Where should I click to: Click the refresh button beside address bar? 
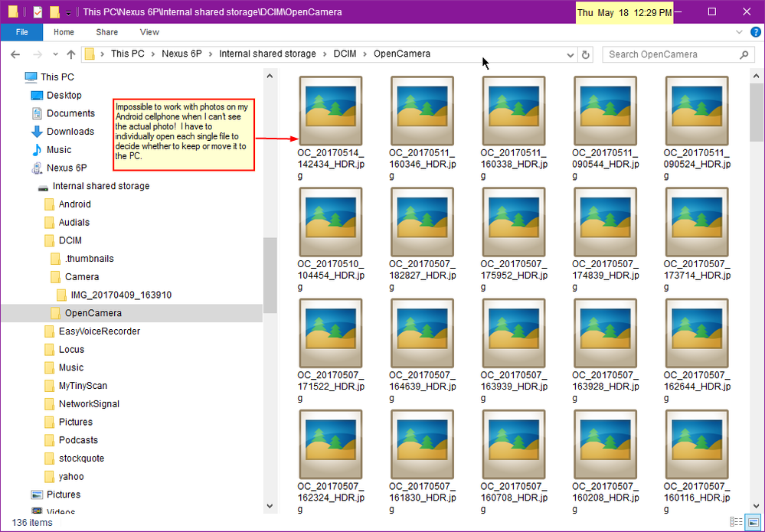pyautogui.click(x=586, y=54)
